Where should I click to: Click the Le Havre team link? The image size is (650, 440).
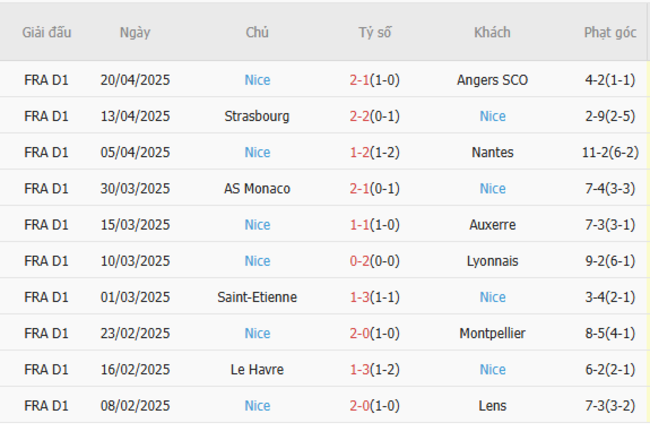[x=257, y=369]
